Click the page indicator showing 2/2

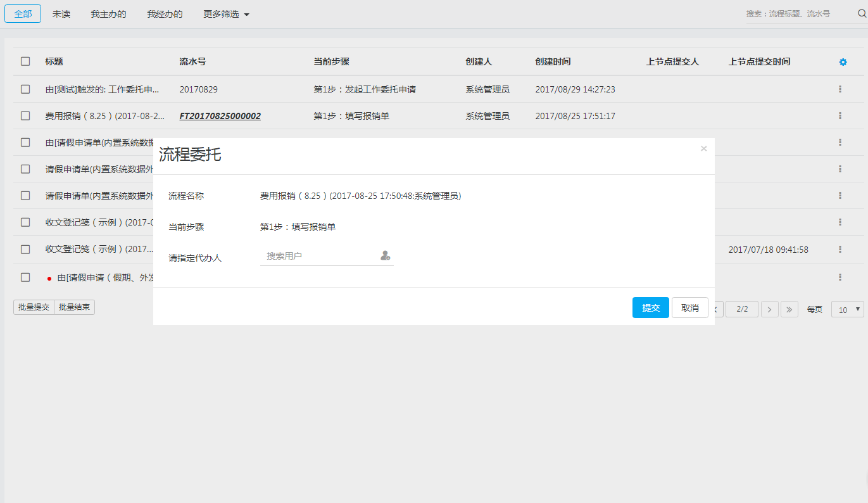(741, 309)
